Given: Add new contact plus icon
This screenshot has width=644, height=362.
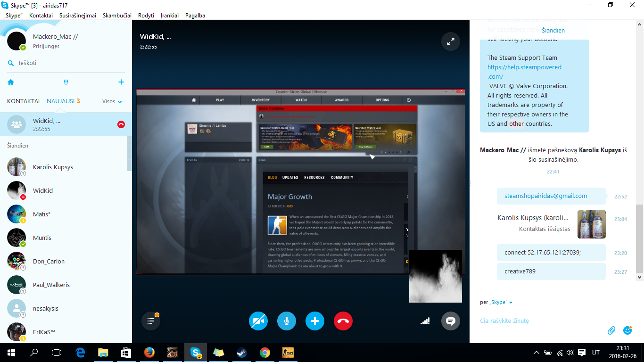Looking at the screenshot, I should (121, 82).
